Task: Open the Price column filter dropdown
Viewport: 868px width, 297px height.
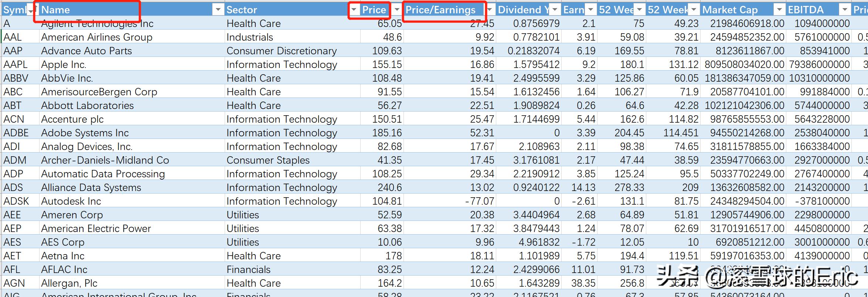Action: [397, 10]
